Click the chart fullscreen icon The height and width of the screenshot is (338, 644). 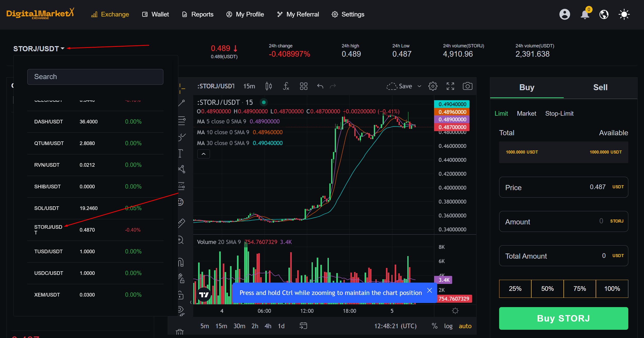(450, 86)
